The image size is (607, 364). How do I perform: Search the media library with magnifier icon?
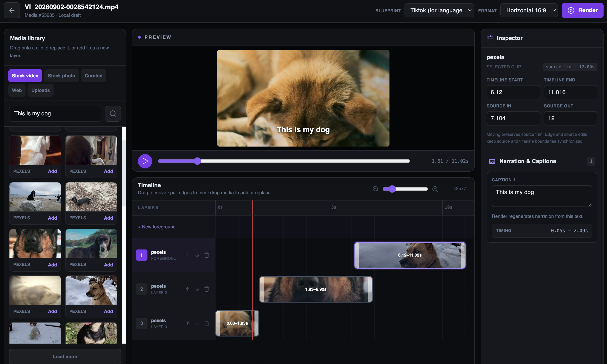pyautogui.click(x=113, y=114)
